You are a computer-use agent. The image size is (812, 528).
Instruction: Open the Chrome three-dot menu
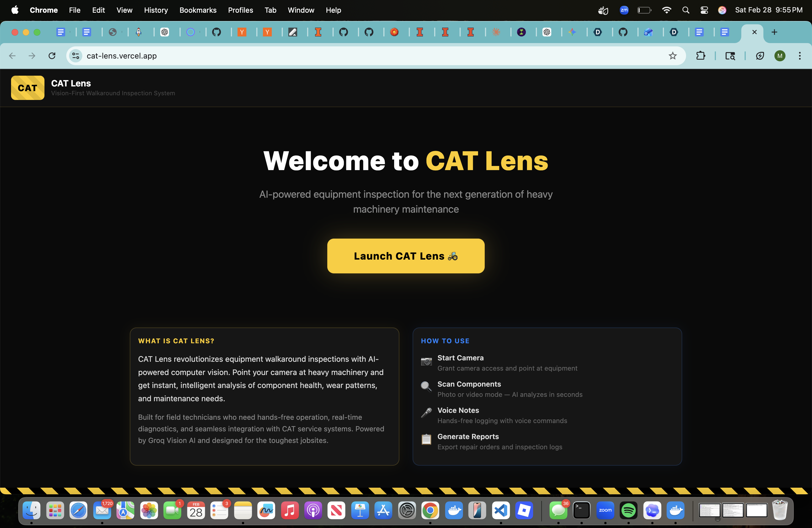(x=799, y=56)
